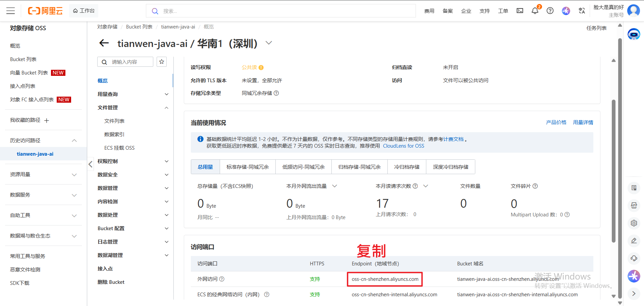The image size is (644, 306).
Task: Open 删除 Bucket menu item
Action: tap(111, 282)
